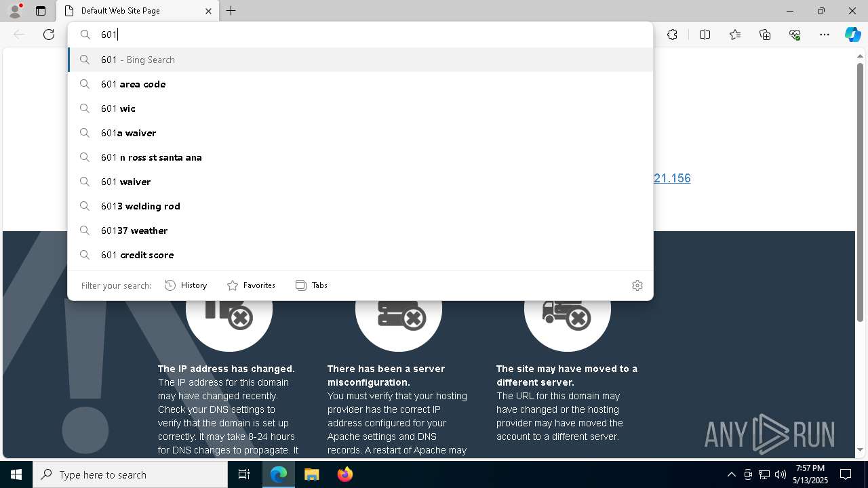Image resolution: width=868 pixels, height=488 pixels.
Task: Open the clock showing 7:57 PM
Action: tap(810, 474)
